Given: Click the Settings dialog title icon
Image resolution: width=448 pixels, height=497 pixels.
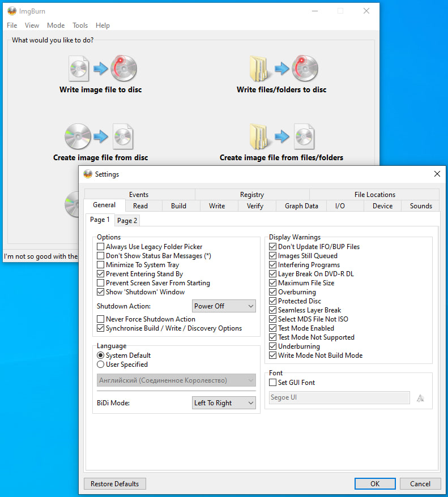Looking at the screenshot, I should pos(88,174).
